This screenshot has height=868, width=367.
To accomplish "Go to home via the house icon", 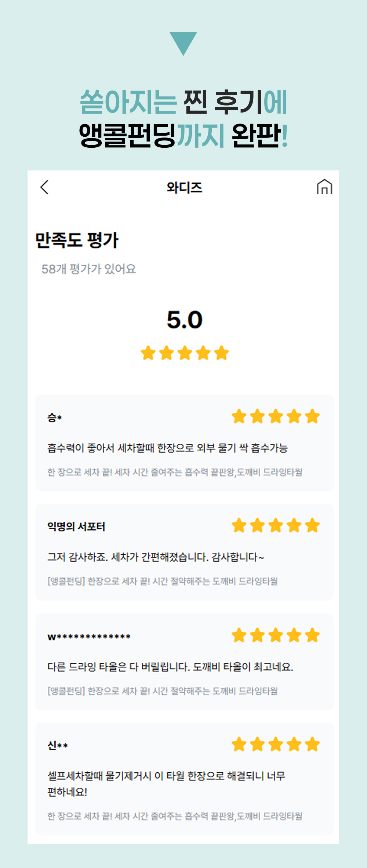I will coord(324,187).
